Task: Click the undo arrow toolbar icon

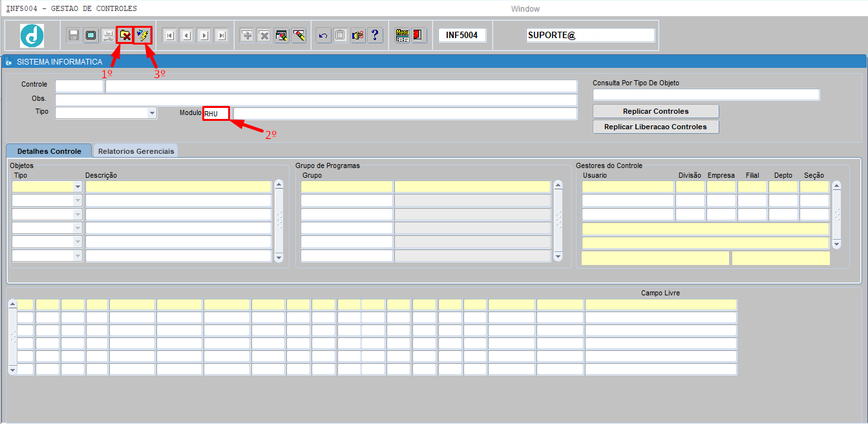Action: tap(323, 36)
